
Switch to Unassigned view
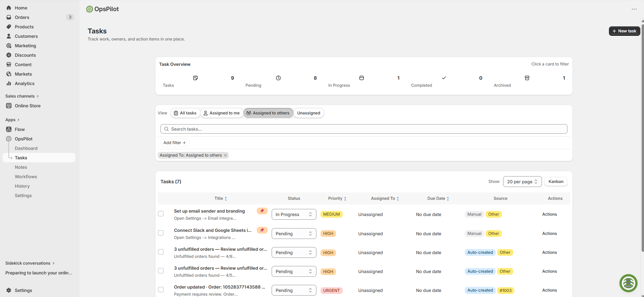309,113
